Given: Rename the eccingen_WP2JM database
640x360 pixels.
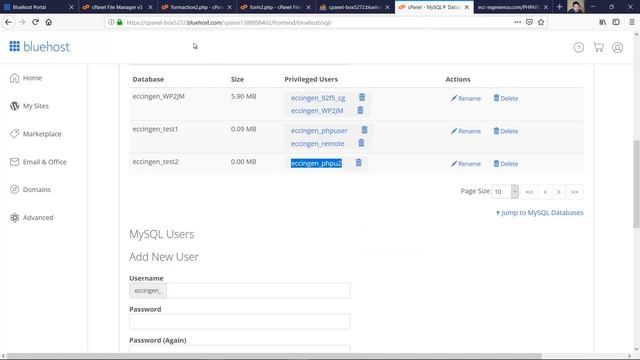Looking at the screenshot, I should tap(466, 98).
